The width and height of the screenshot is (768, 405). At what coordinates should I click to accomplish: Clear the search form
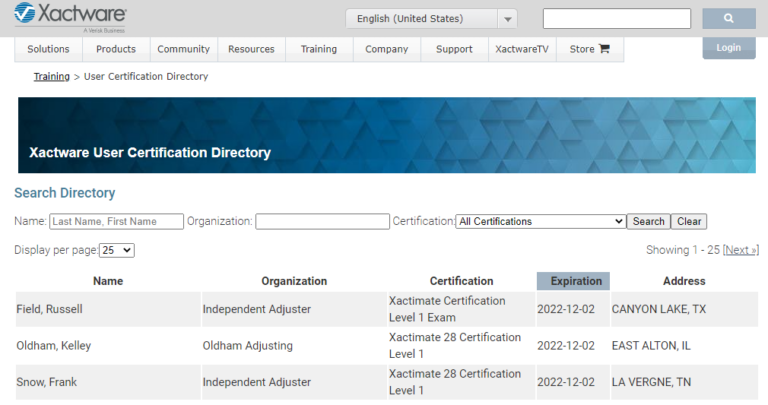[x=688, y=222]
